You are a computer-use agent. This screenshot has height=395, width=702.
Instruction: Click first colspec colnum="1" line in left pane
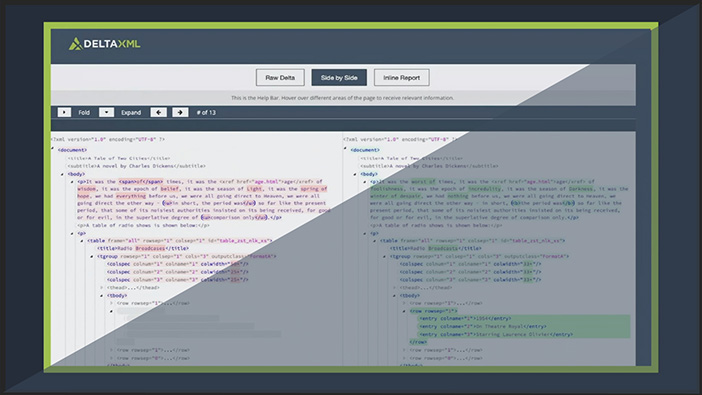[177, 264]
